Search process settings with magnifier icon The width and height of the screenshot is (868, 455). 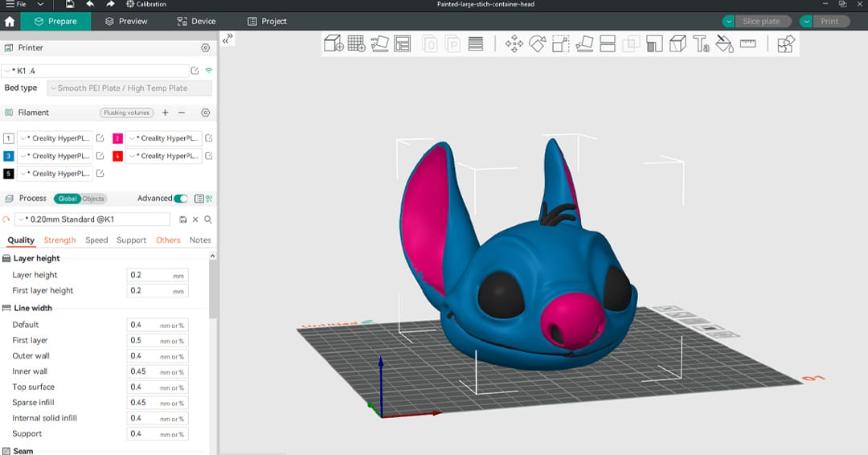pos(208,219)
